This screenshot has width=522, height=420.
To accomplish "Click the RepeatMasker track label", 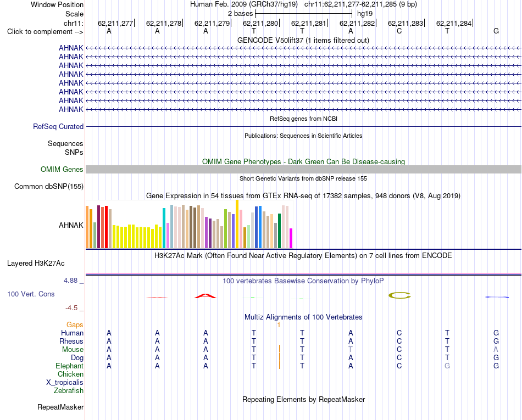I will [x=60, y=407].
